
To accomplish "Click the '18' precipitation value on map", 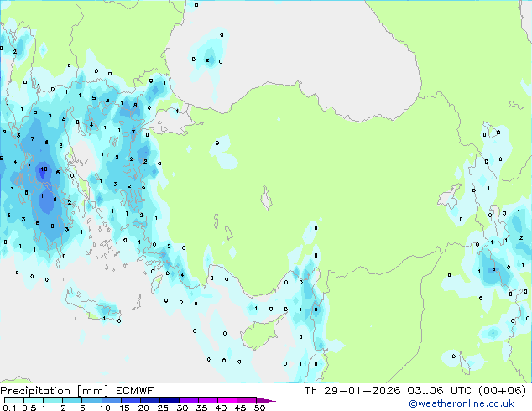I will pyautogui.click(x=44, y=169).
